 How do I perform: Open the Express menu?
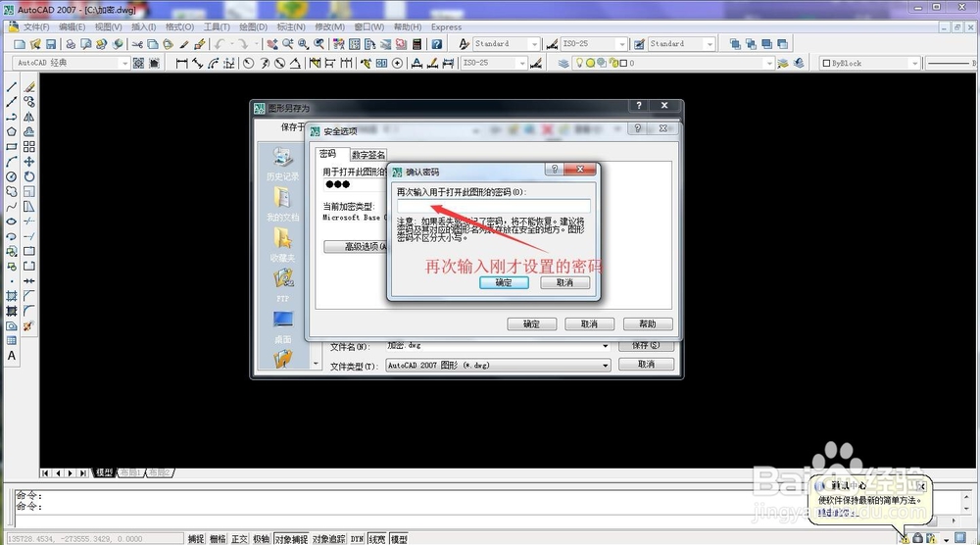(x=446, y=26)
